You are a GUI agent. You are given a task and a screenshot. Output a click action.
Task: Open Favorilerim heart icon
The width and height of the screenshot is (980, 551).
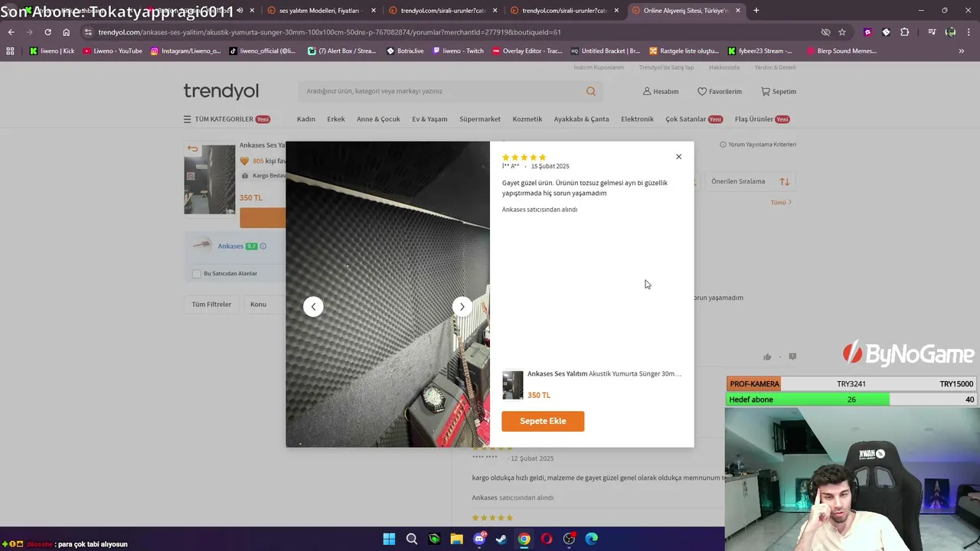point(702,91)
